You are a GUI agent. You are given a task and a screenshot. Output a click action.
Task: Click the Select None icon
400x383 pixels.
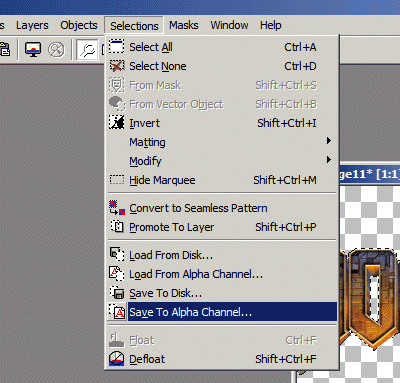pyautogui.click(x=117, y=66)
